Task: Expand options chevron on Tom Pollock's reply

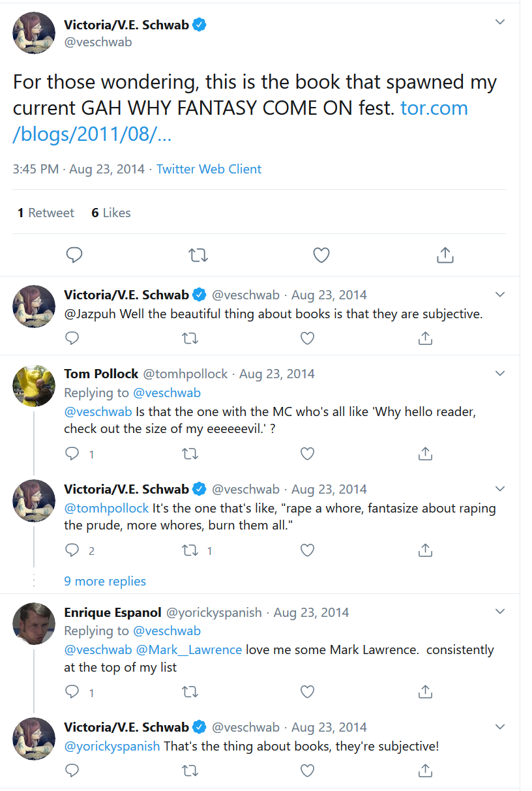Action: 500,374
